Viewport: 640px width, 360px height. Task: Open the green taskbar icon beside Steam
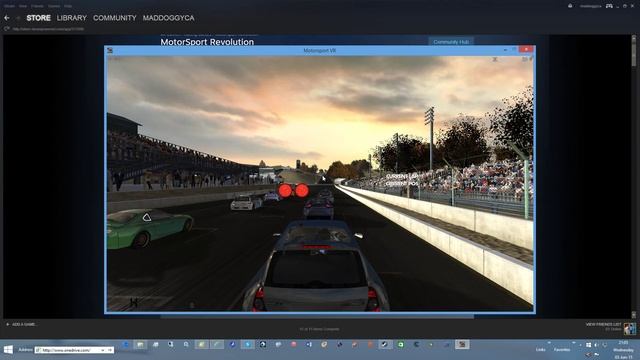[400, 344]
